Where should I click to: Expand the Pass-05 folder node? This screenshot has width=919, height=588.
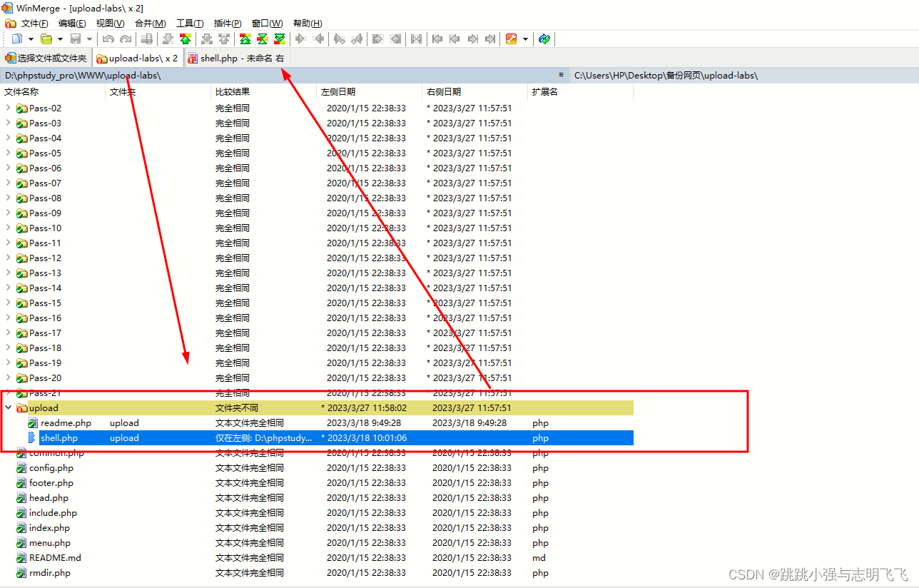click(9, 153)
